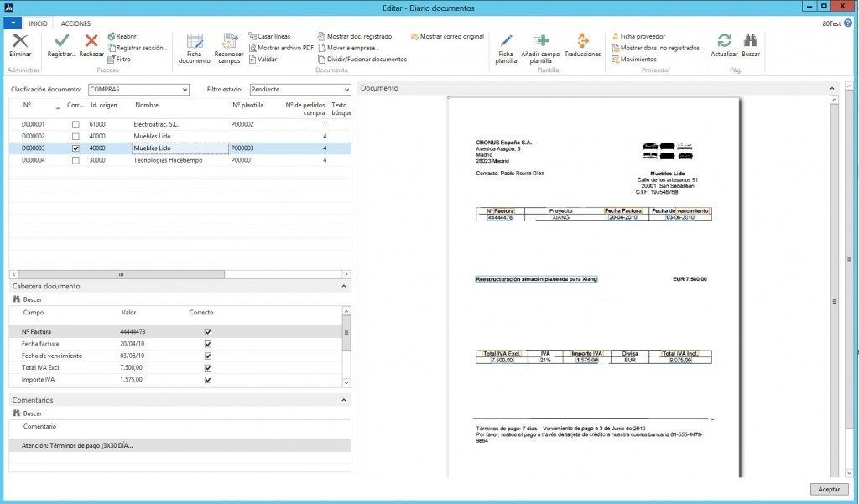Uncheck Correcto checkbox for row D000003
Viewport: 859px width, 504px height.
75,148
